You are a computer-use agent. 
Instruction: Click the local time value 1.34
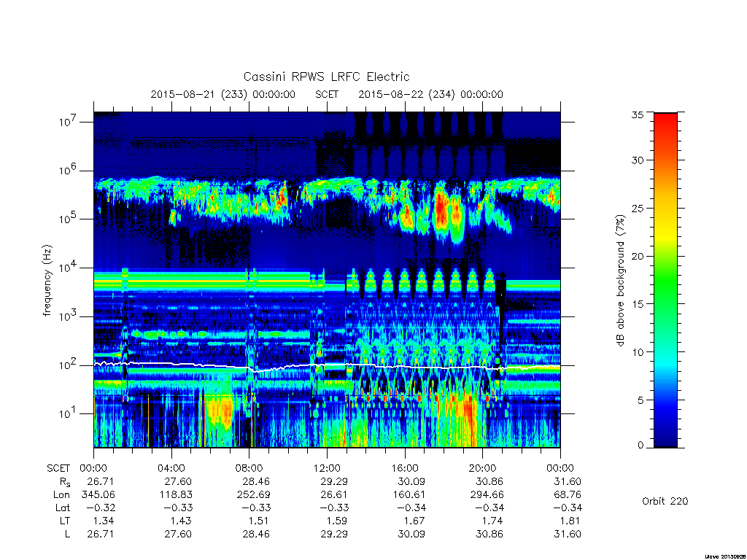104,521
